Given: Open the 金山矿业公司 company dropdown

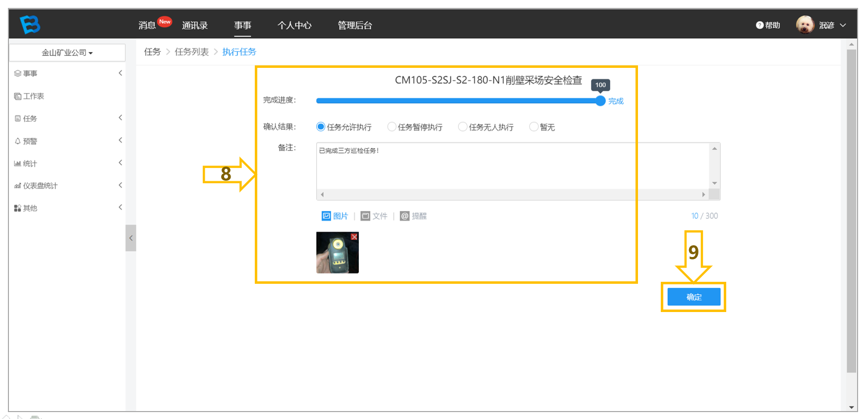Looking at the screenshot, I should (x=67, y=52).
